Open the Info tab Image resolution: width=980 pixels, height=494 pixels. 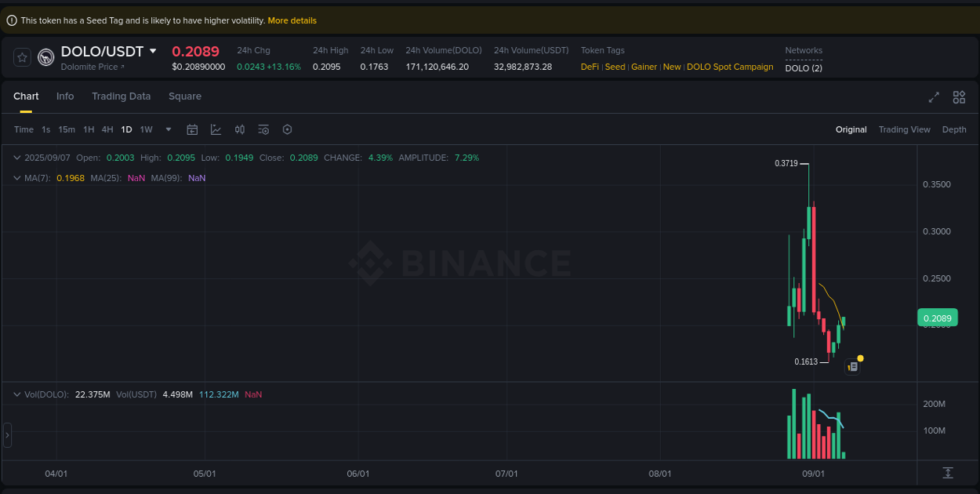coord(65,96)
